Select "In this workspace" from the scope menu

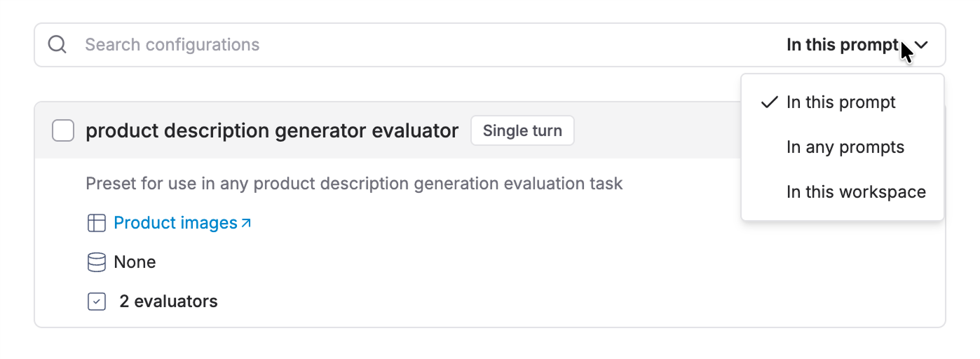pos(856,192)
